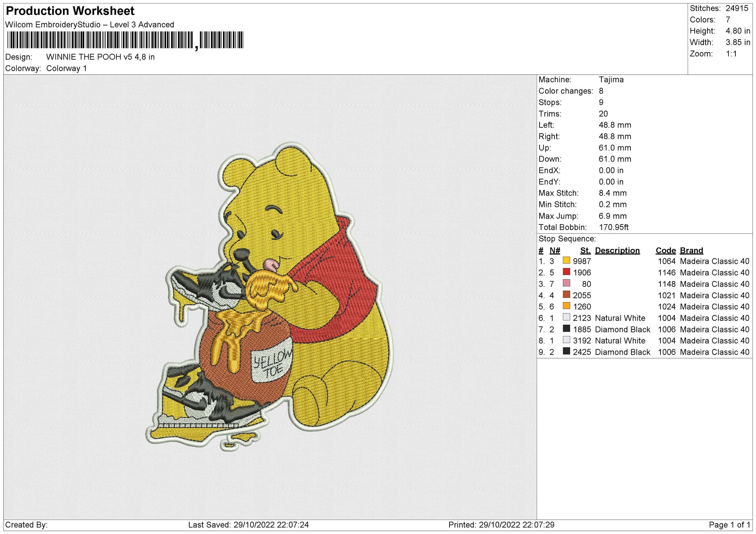756x534 pixels.
Task: Click the Min Stitch value "0.2 mm"
Action: tap(613, 204)
